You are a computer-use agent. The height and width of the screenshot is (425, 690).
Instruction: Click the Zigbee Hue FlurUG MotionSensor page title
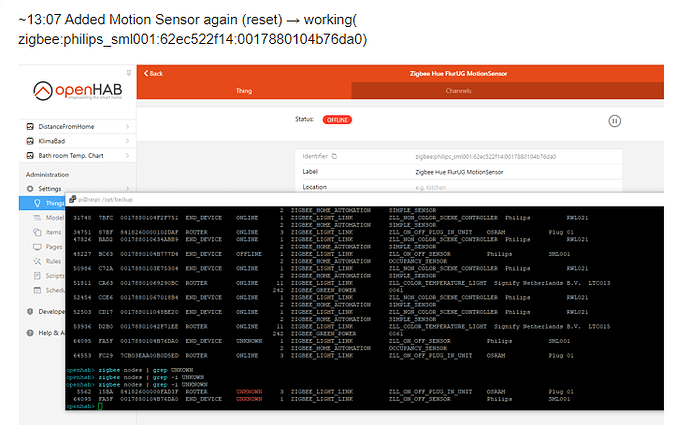459,73
